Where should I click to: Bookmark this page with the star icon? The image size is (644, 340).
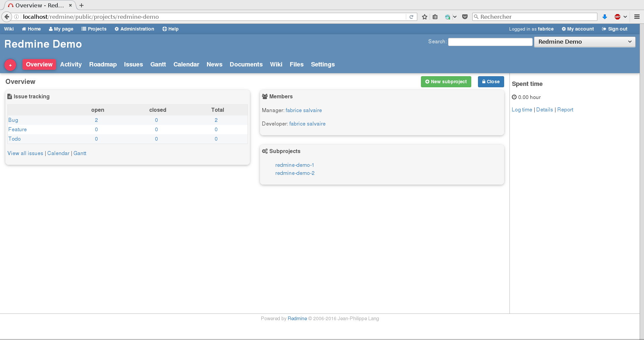point(424,16)
